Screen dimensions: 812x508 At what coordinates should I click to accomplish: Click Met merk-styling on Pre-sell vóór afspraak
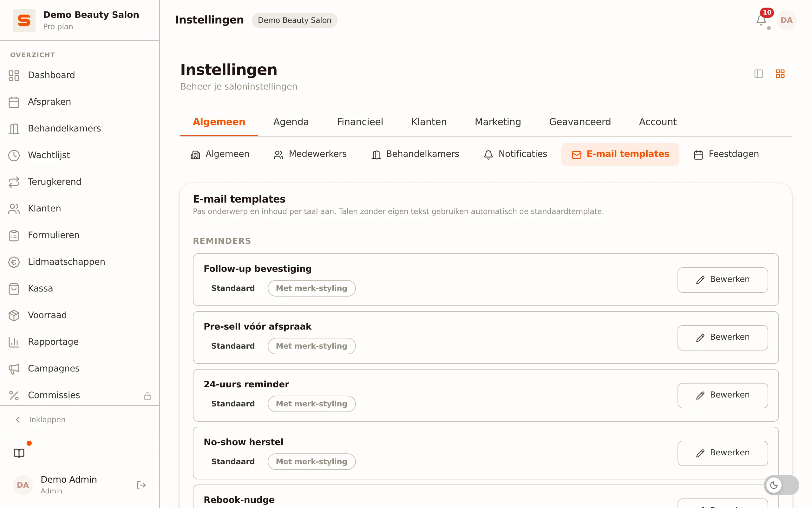click(311, 346)
